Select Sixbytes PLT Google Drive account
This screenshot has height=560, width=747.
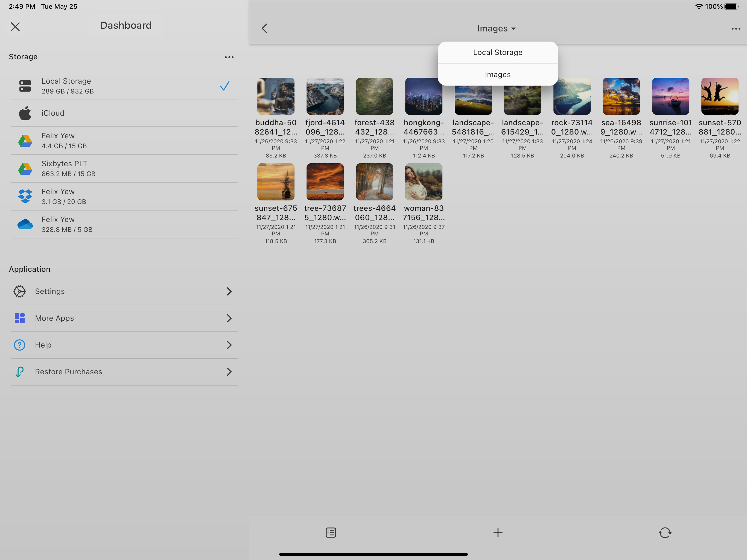[124, 168]
